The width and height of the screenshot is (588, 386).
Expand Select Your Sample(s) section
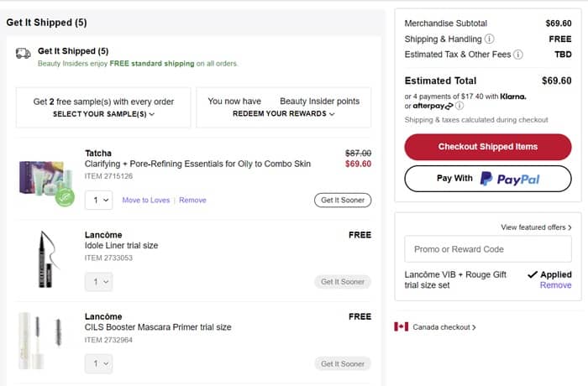[103, 113]
